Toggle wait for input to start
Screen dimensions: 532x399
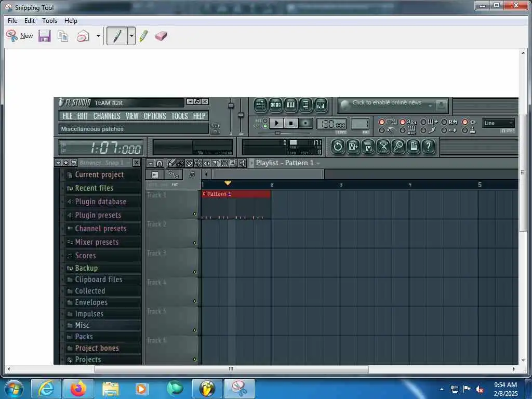point(403,130)
